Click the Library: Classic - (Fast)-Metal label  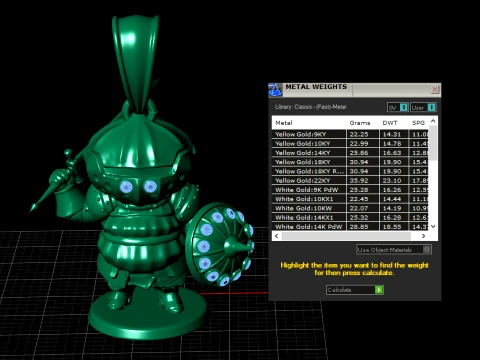[x=310, y=107]
